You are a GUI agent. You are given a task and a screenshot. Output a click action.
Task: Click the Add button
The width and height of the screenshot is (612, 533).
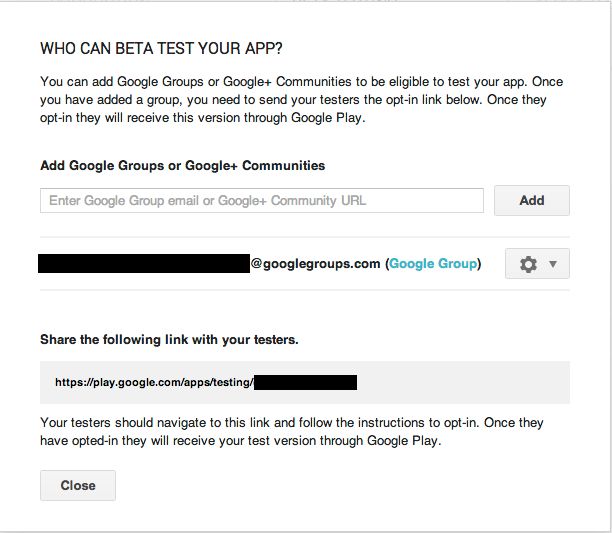tap(532, 200)
